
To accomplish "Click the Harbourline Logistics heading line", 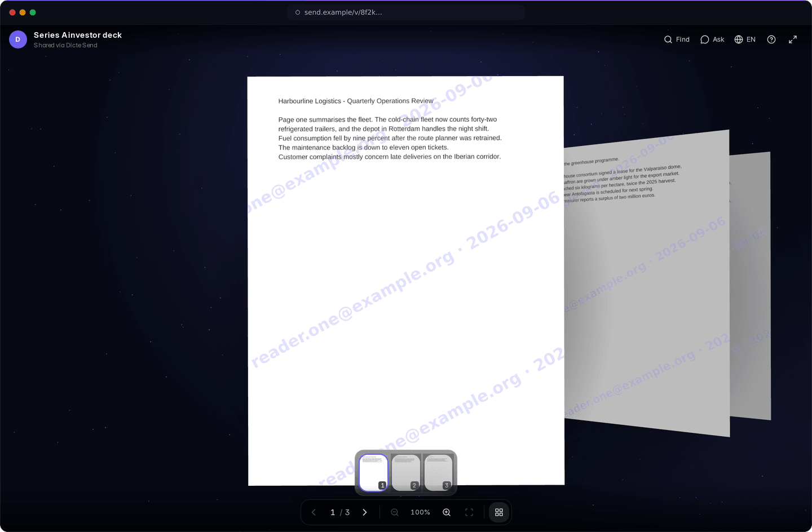I will 356,101.
